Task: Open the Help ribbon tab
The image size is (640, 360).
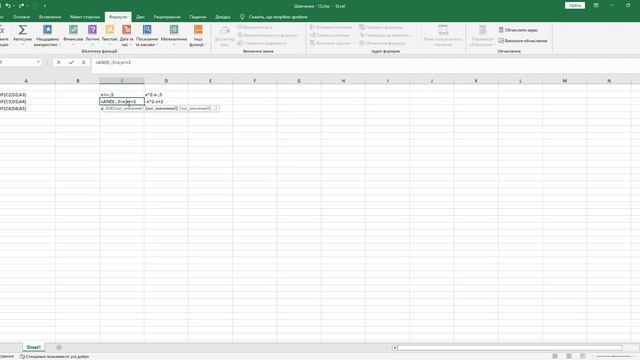Action: click(222, 17)
